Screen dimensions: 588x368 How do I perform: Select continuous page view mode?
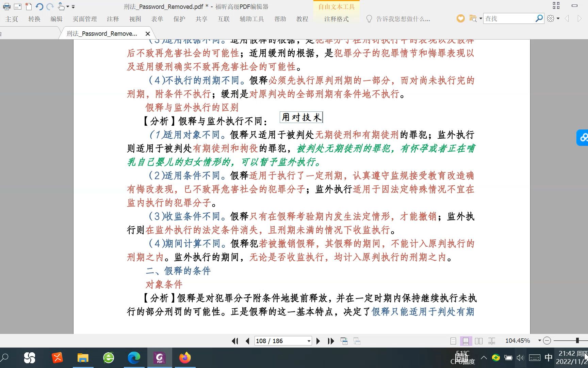pos(466,341)
